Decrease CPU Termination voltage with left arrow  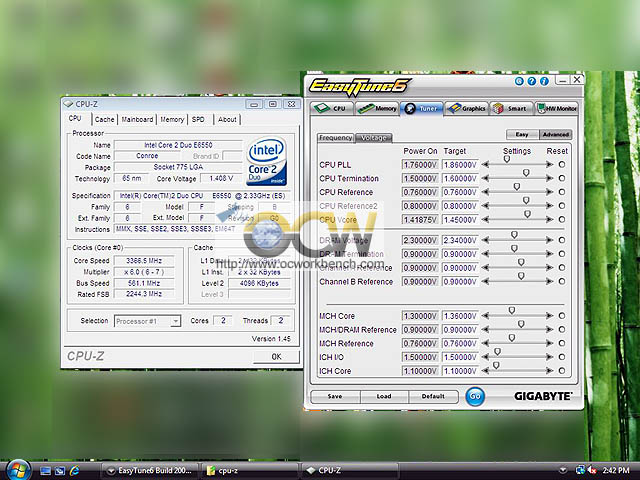485,178
